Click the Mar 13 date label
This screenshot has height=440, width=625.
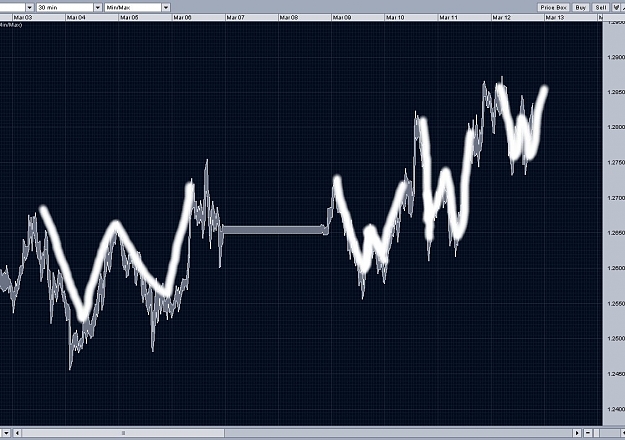555,18
